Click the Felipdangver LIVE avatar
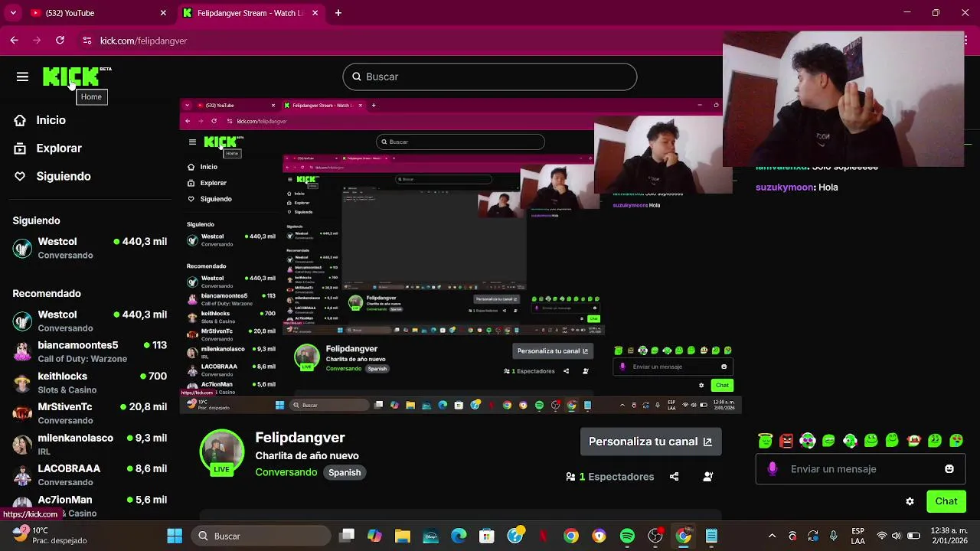 pos(222,453)
